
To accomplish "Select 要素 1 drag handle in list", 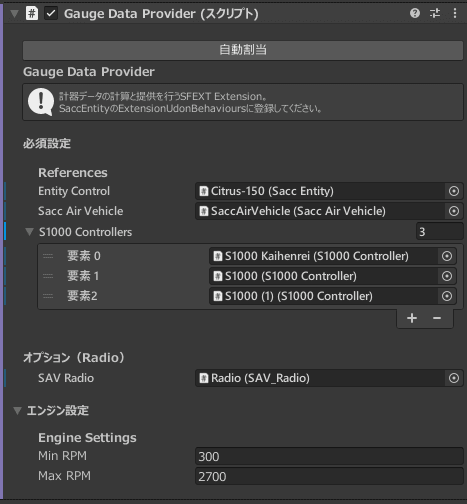I will click(48, 276).
